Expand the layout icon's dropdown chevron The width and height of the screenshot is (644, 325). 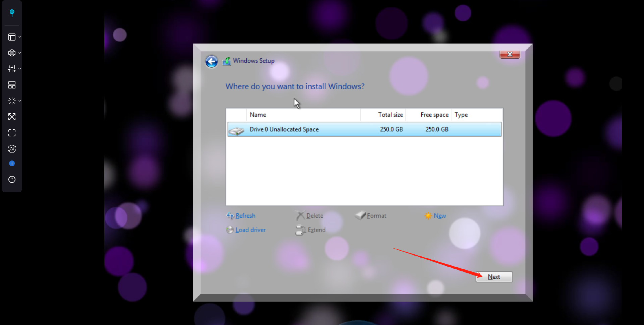point(20,37)
